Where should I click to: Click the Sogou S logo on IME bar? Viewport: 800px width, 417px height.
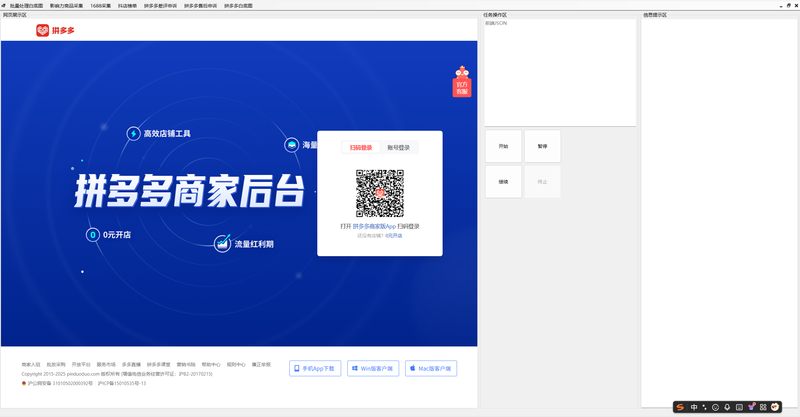point(680,407)
